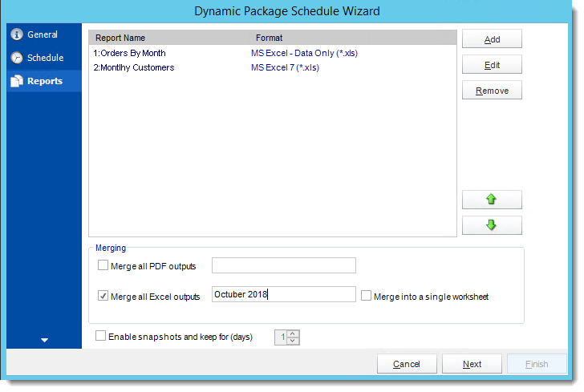The image size is (584, 392).
Task: Click the Remove button
Action: 492,91
